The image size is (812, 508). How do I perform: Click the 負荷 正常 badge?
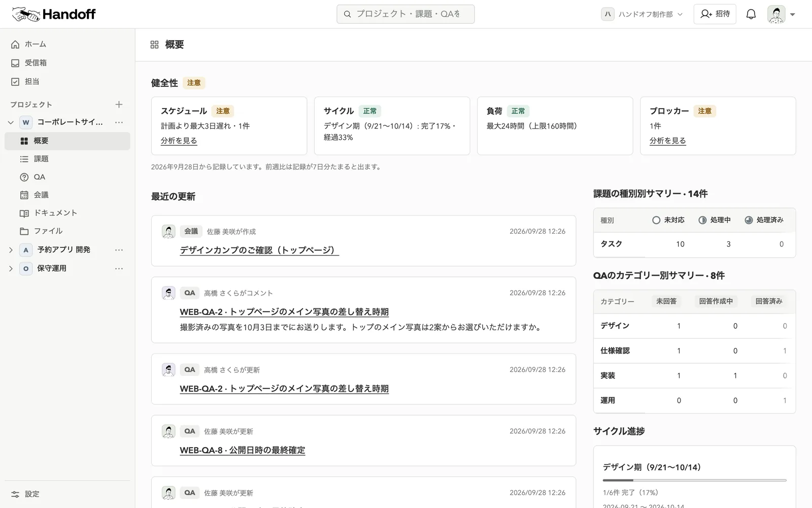(518, 111)
